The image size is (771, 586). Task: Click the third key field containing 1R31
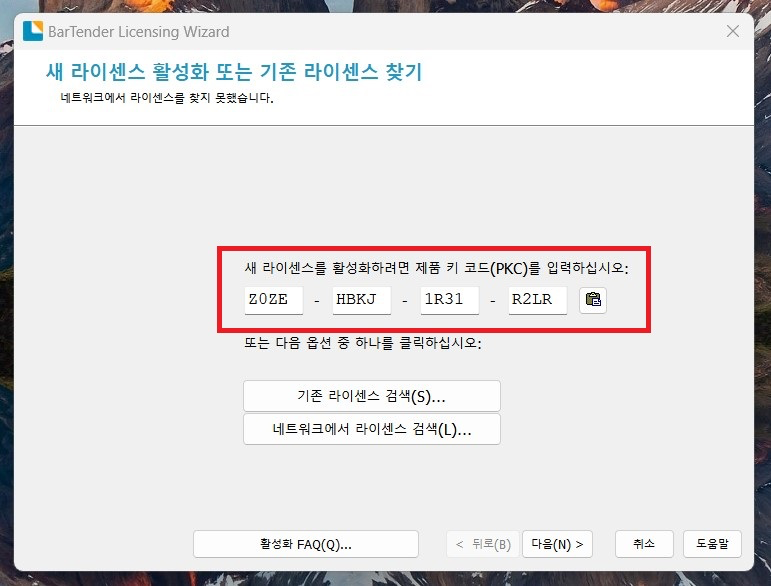(449, 299)
